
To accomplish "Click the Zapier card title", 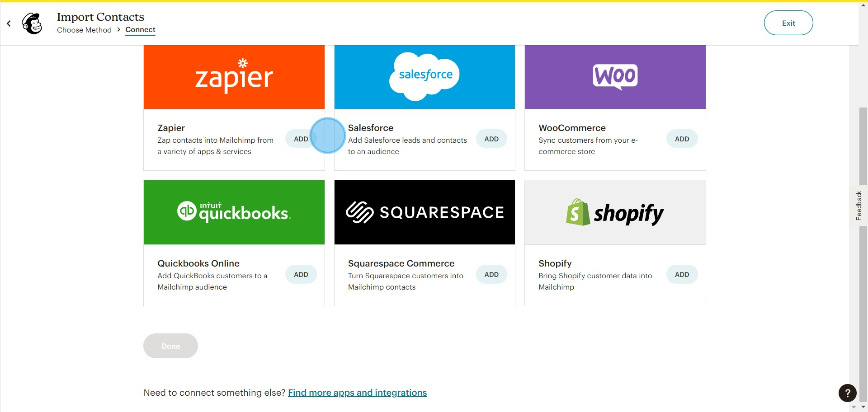I will 171,128.
